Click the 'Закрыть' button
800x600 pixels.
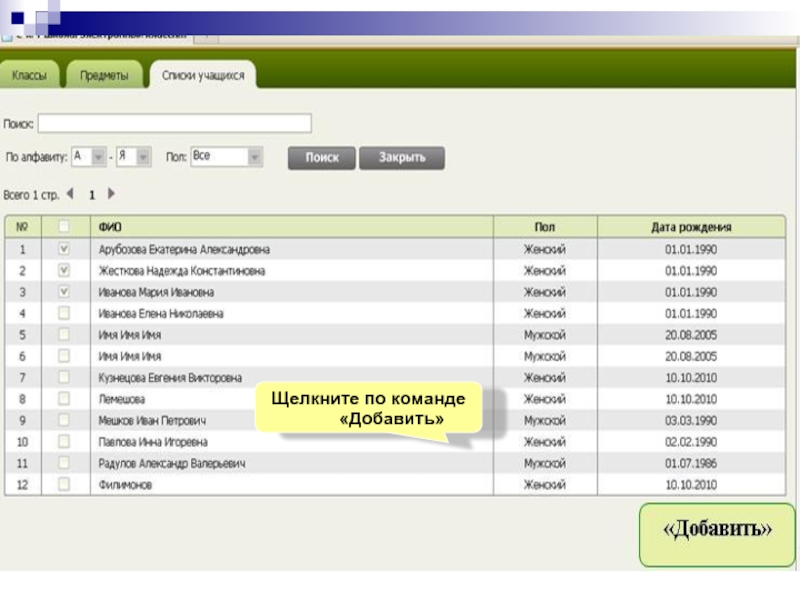click(x=401, y=158)
